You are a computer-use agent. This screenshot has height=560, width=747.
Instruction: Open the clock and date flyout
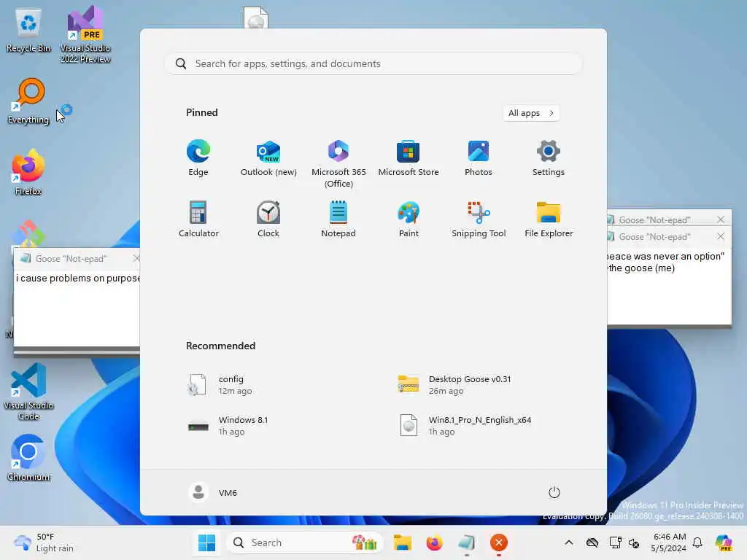point(669,542)
